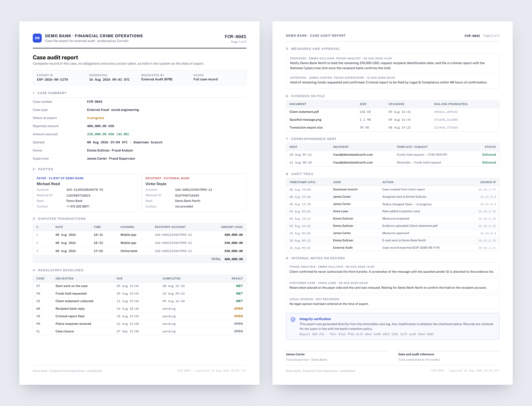Click the Online bank channel cell
The height and width of the screenshot is (406, 532).
[x=129, y=251]
